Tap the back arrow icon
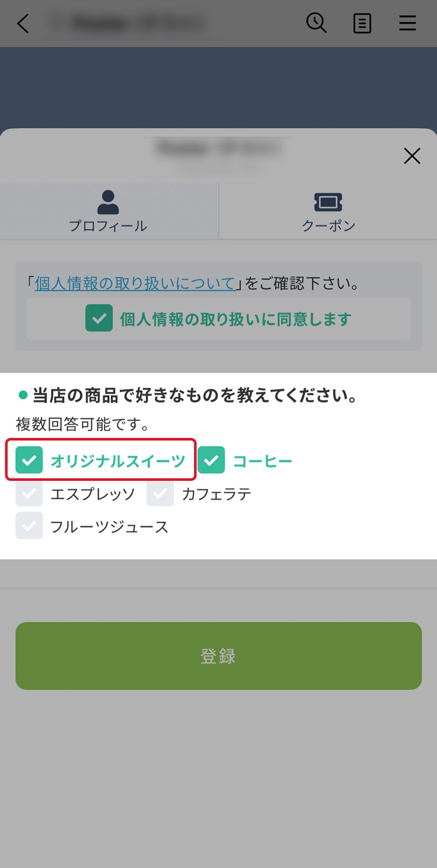The image size is (437, 868). coord(23,23)
